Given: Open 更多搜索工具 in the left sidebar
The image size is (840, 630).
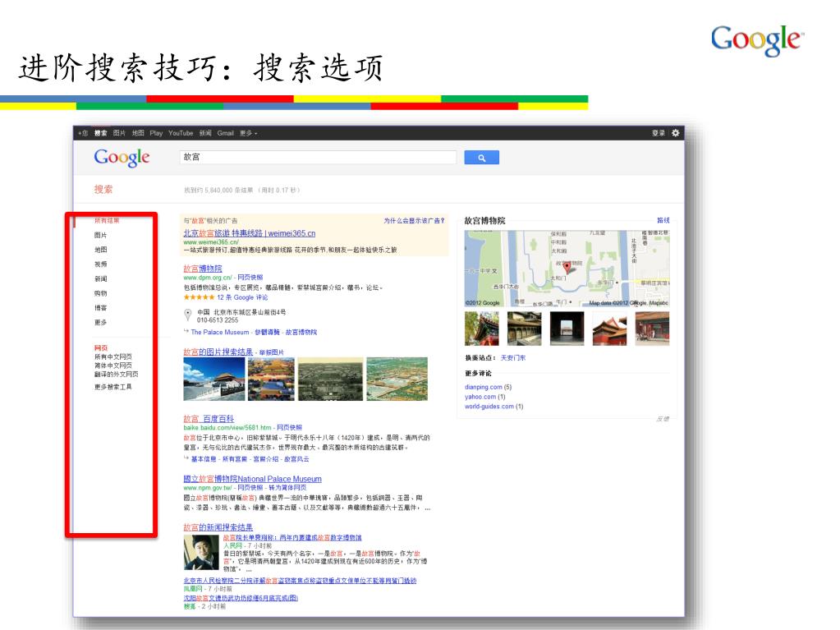Looking at the screenshot, I should [112, 387].
